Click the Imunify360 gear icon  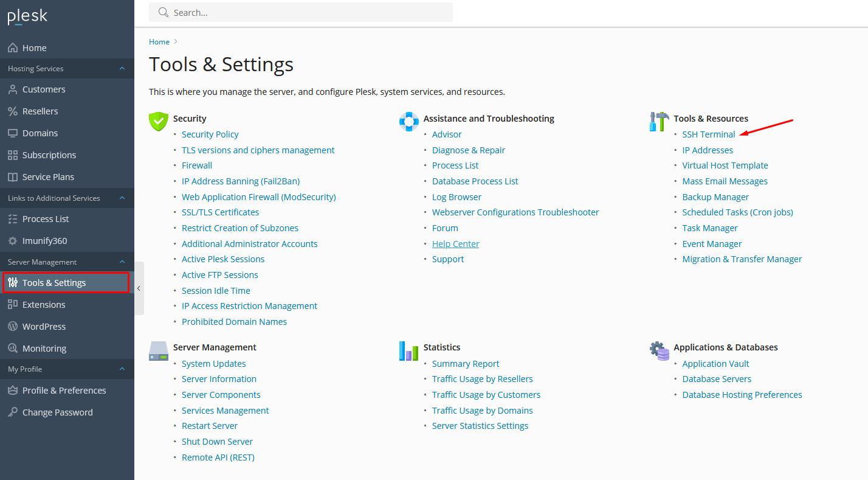coord(13,240)
